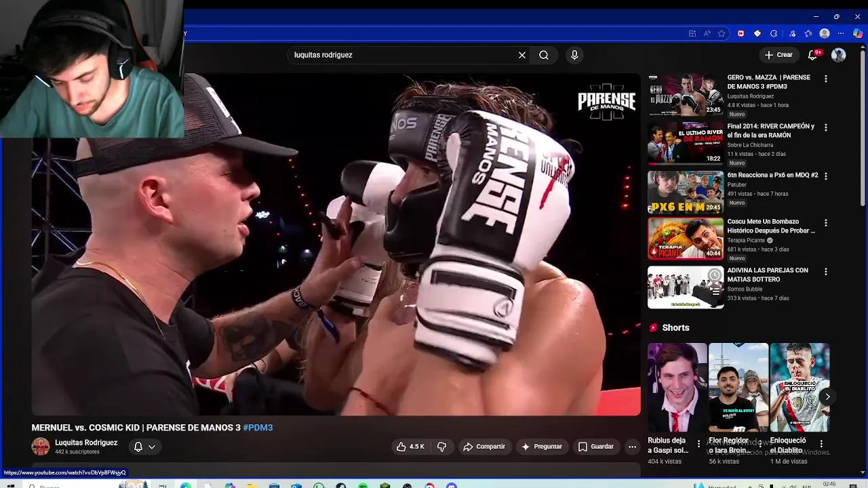
Task: Like the video showing 4.5 K
Action: pos(411,447)
